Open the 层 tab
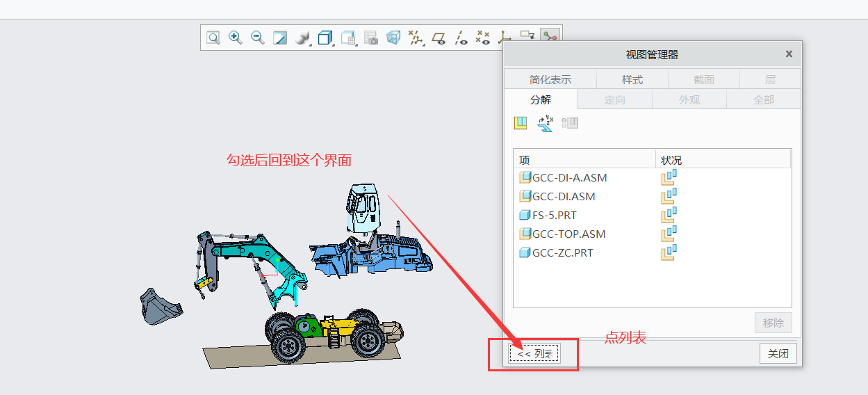 [770, 79]
